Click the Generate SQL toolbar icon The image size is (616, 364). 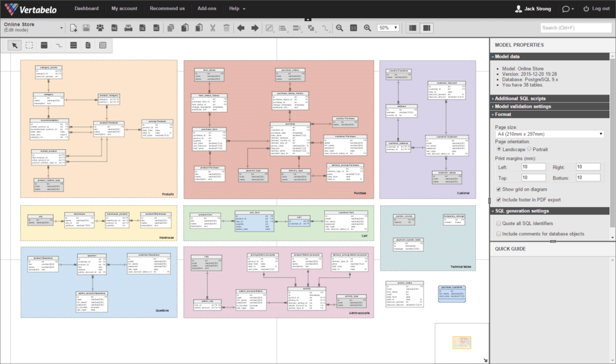pyautogui.click(x=142, y=28)
